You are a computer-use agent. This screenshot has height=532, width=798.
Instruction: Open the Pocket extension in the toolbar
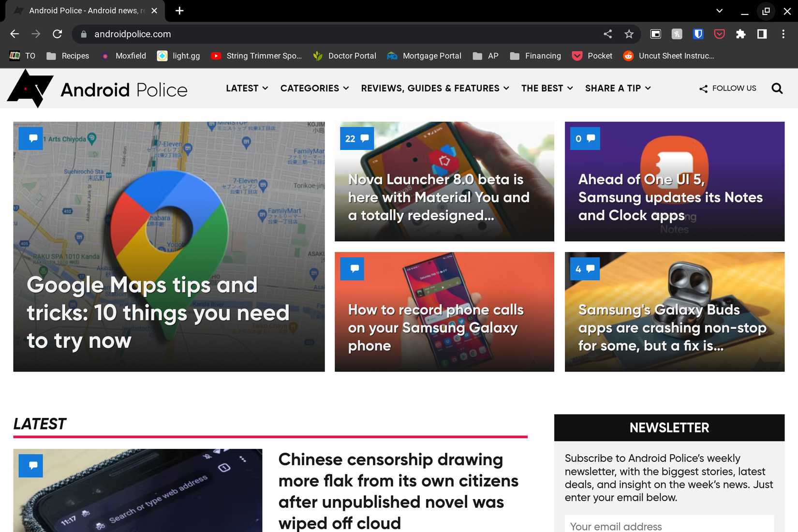pos(720,34)
